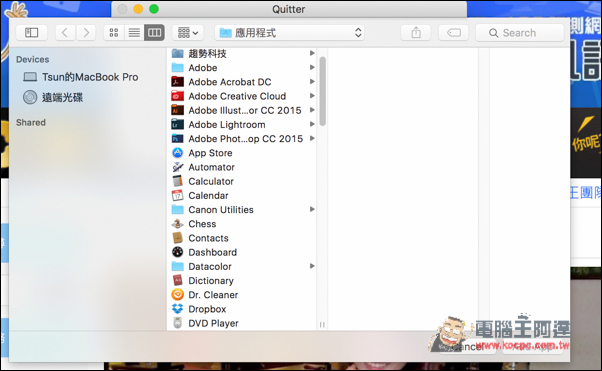Minimize the Quitter window

coord(138,9)
